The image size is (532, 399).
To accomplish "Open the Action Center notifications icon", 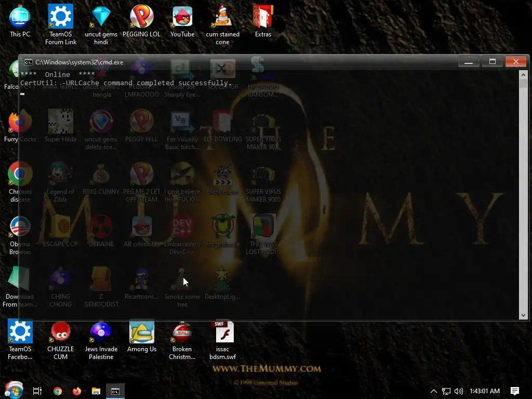I will [515, 391].
